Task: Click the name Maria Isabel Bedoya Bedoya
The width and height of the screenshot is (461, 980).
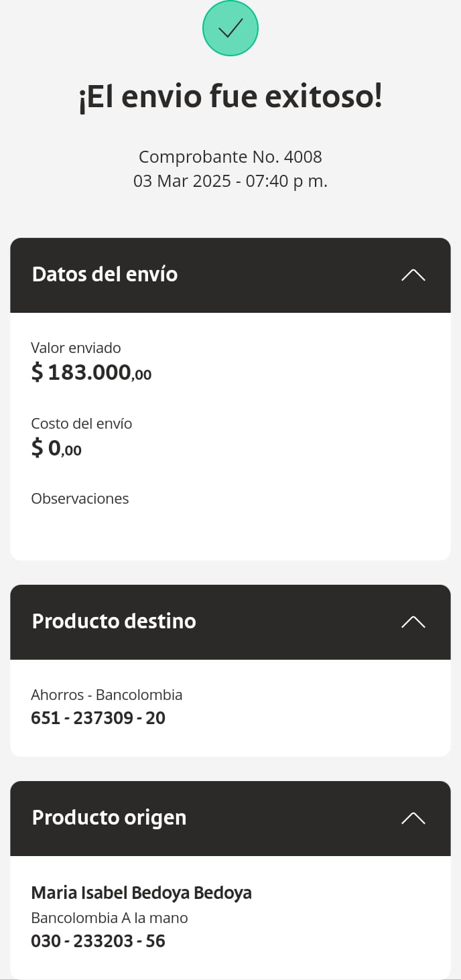Action: [x=141, y=893]
